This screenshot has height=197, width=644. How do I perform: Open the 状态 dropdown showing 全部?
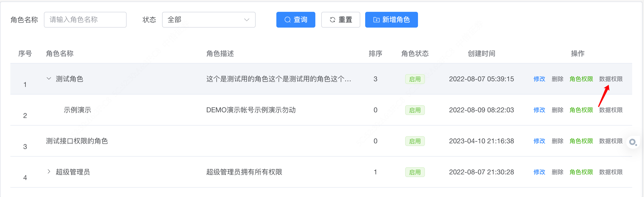click(x=209, y=20)
